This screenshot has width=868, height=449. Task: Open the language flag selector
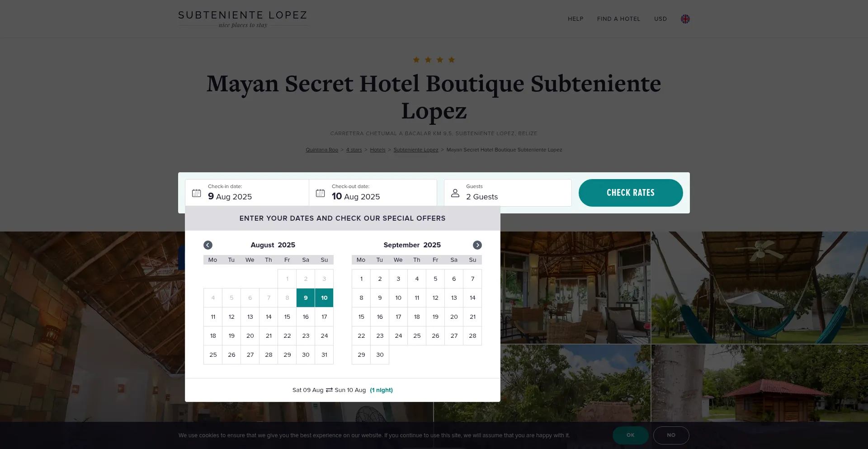pyautogui.click(x=685, y=19)
